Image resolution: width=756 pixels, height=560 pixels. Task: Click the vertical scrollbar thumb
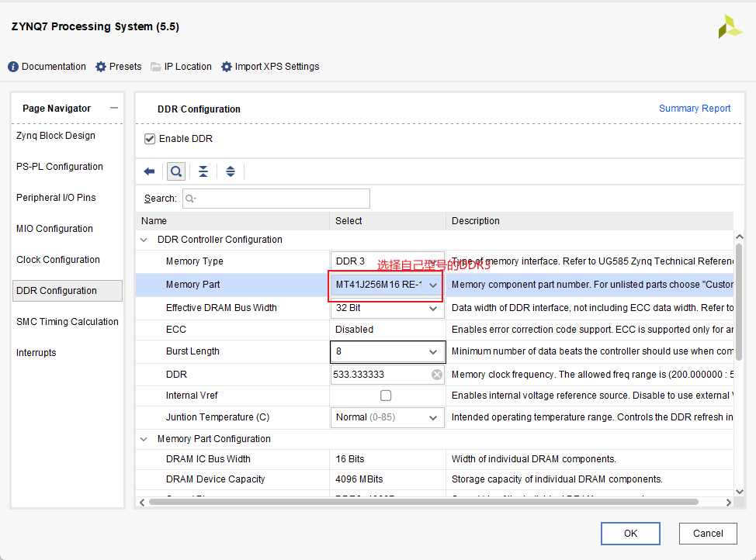(x=739, y=301)
